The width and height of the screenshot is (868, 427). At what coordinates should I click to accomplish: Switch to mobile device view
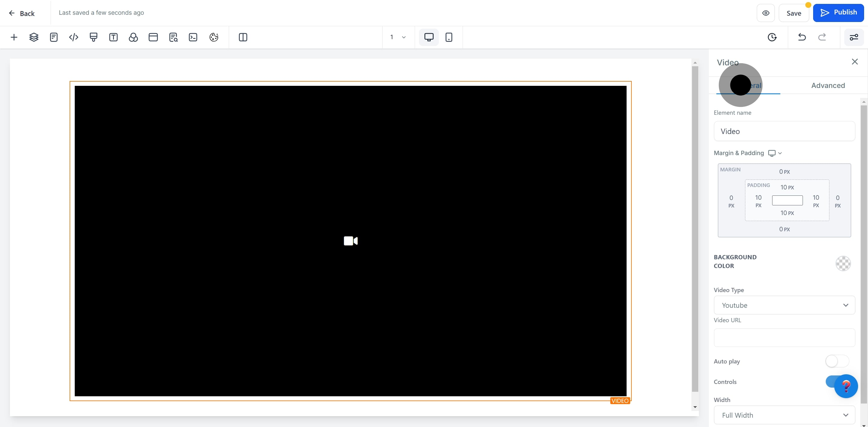coord(448,37)
